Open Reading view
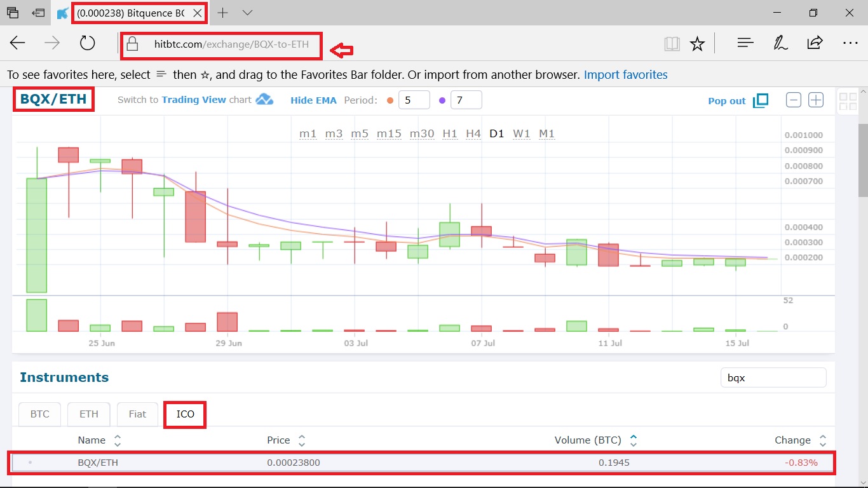The height and width of the screenshot is (488, 868). pos(672,44)
